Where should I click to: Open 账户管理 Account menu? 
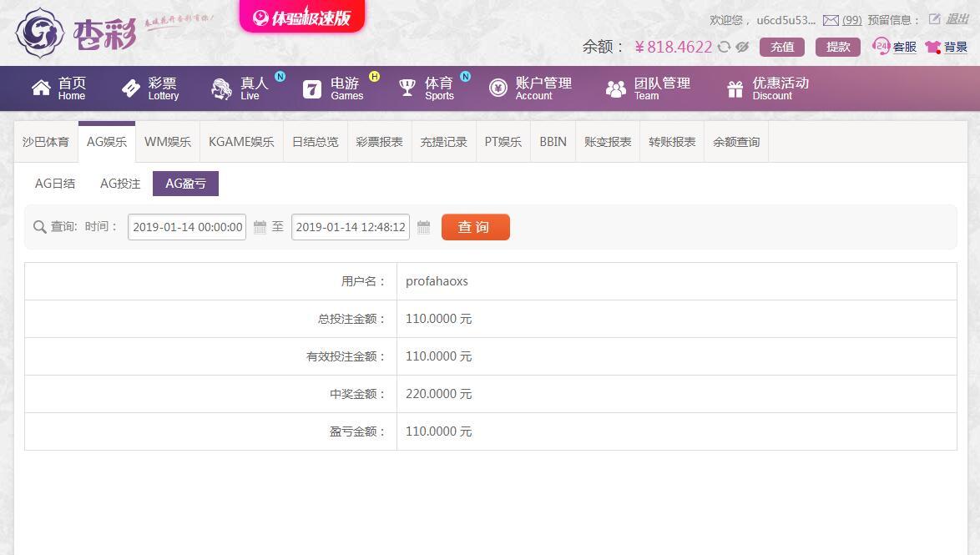pyautogui.click(x=543, y=88)
